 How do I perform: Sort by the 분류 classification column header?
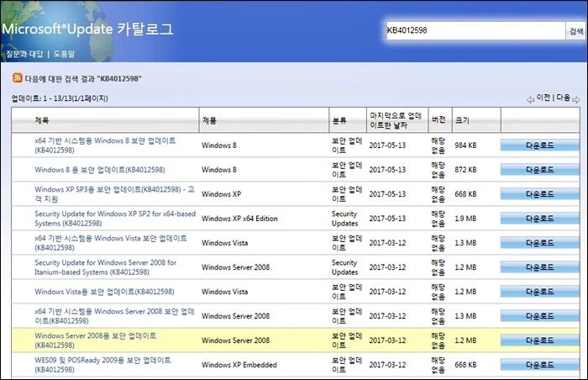[339, 120]
